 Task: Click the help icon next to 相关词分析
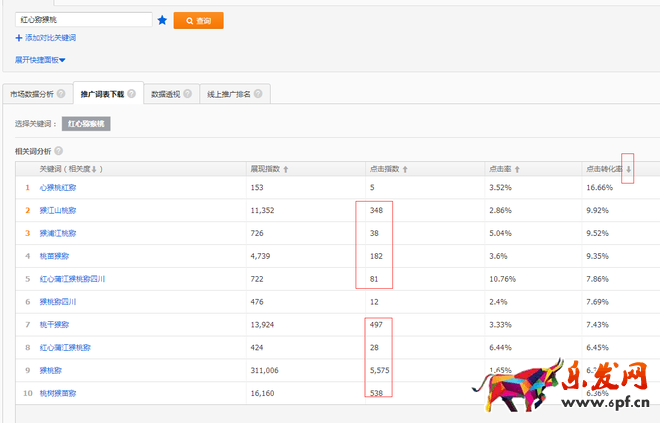[x=58, y=150]
